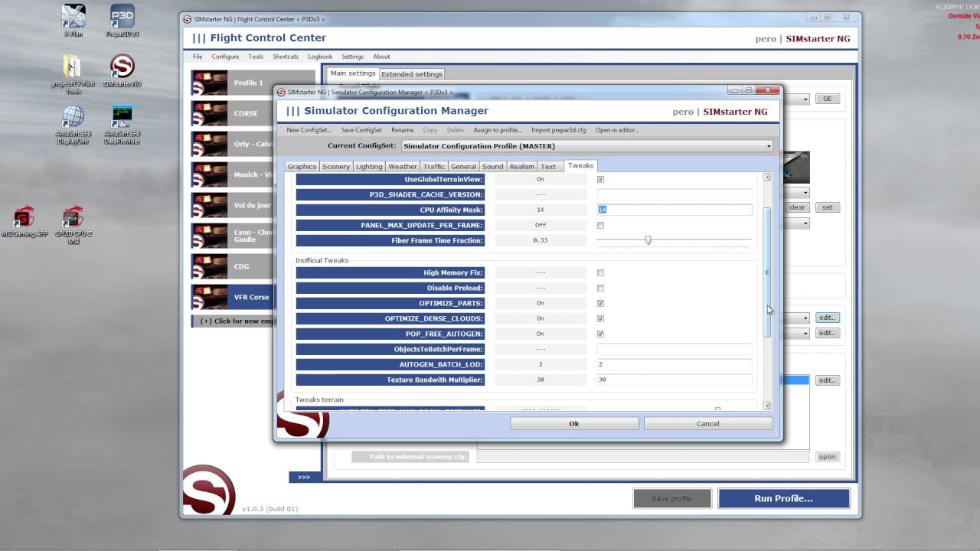Select the CORSE profile entry

click(x=253, y=113)
